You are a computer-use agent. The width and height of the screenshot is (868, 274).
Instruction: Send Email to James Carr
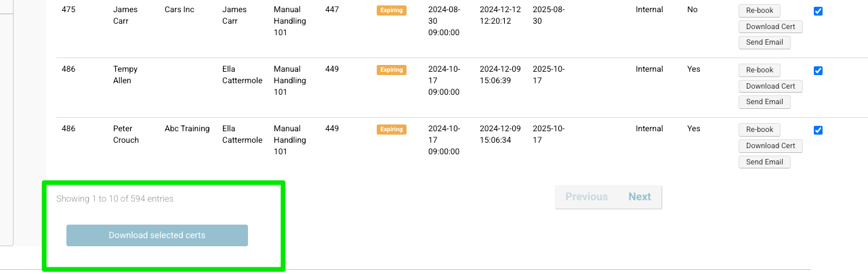pyautogui.click(x=764, y=43)
